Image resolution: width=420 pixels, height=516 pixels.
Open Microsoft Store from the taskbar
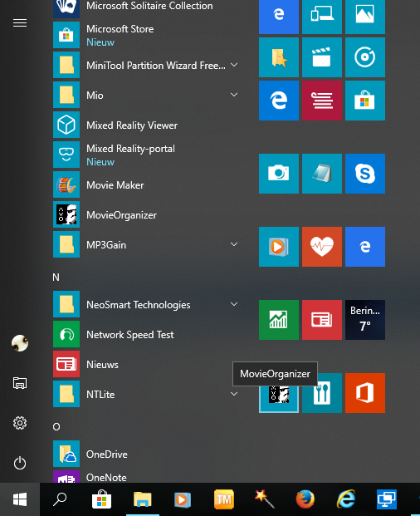(101, 499)
